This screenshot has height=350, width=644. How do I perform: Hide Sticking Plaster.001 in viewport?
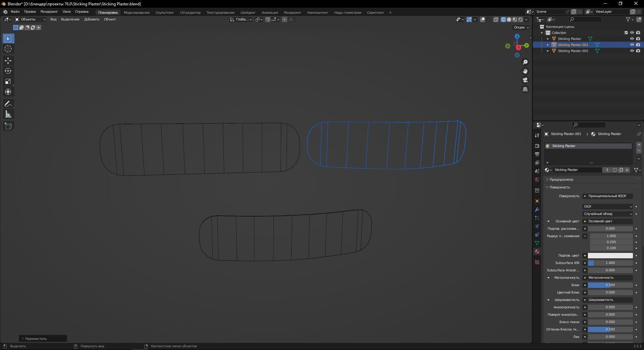pos(632,45)
